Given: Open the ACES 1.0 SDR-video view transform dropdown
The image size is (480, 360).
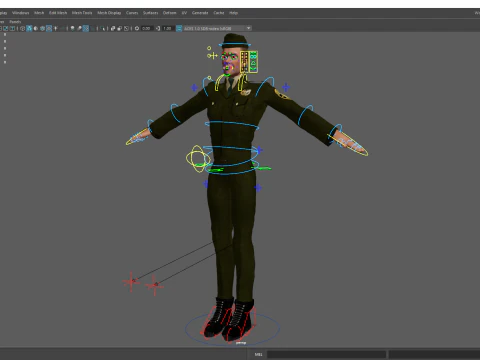Looking at the screenshot, I should click(217, 28).
